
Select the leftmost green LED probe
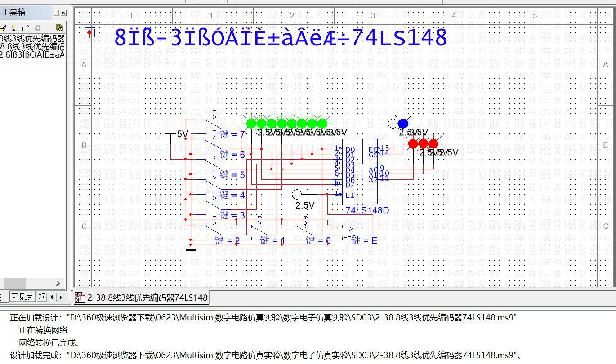point(251,123)
